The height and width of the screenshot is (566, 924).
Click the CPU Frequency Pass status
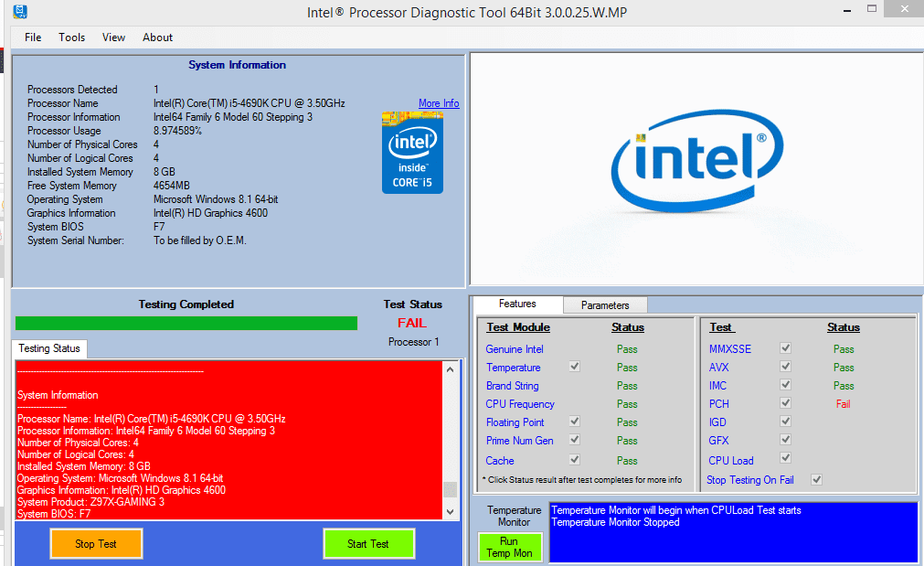(x=627, y=404)
